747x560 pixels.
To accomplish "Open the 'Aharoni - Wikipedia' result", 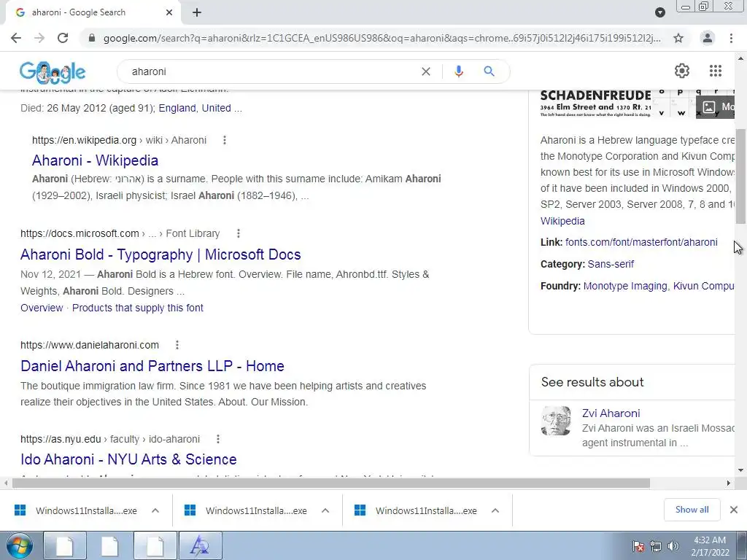I will pyautogui.click(x=96, y=160).
